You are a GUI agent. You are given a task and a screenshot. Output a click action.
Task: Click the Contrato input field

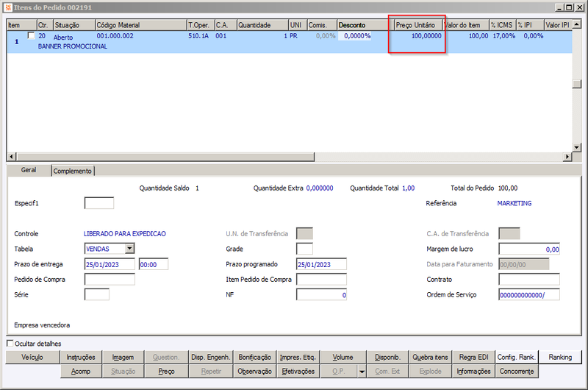coord(529,280)
